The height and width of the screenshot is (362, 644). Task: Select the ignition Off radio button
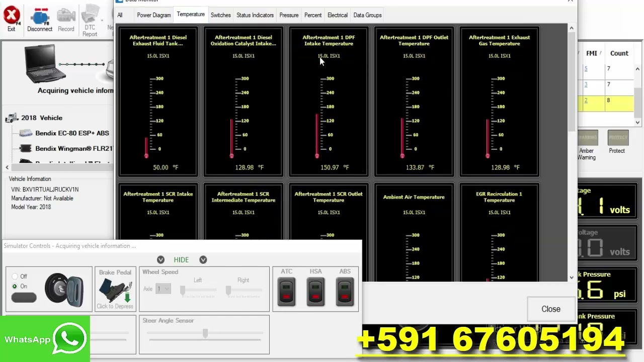[15, 277]
